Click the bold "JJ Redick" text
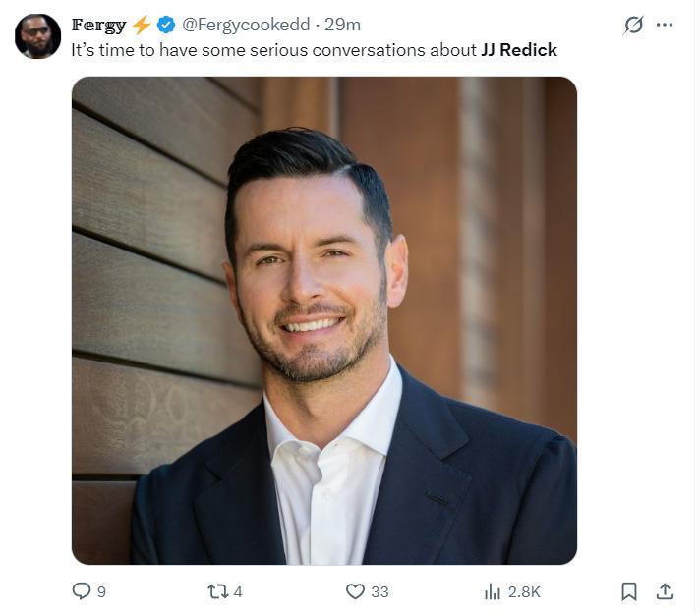Viewport: 700px width, 613px height. tap(519, 50)
